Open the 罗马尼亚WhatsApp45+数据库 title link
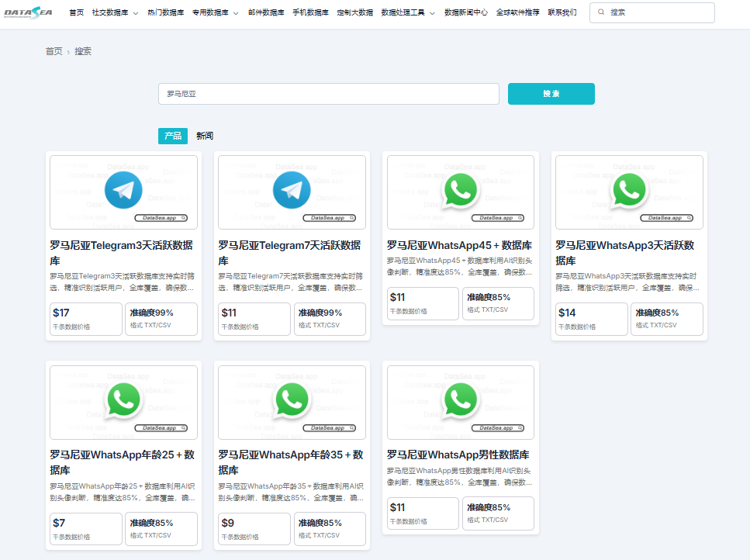 (459, 245)
